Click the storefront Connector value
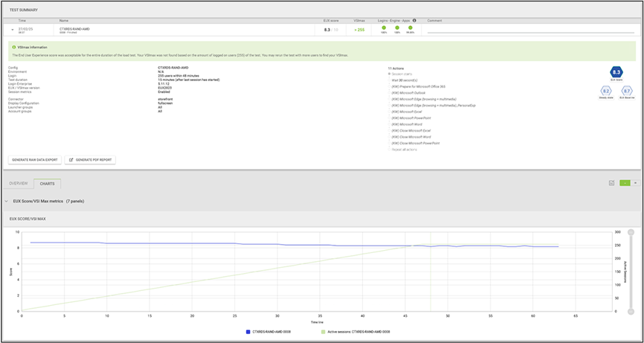This screenshot has width=644, height=343. pos(166,99)
